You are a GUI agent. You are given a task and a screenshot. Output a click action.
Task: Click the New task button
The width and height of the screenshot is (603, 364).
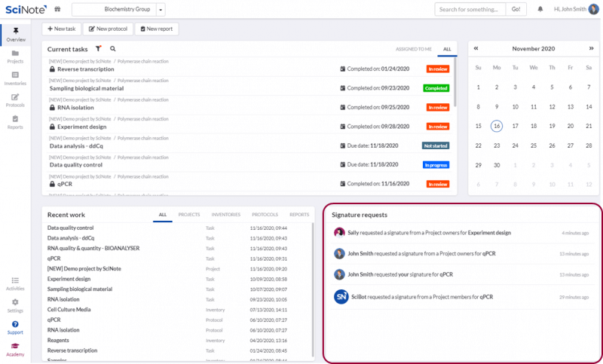click(x=60, y=29)
